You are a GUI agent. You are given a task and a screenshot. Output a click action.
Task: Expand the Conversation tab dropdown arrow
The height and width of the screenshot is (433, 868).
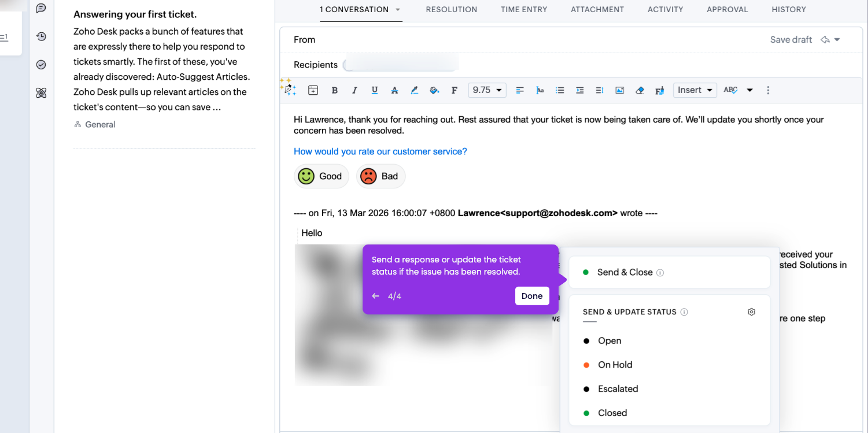pos(397,9)
